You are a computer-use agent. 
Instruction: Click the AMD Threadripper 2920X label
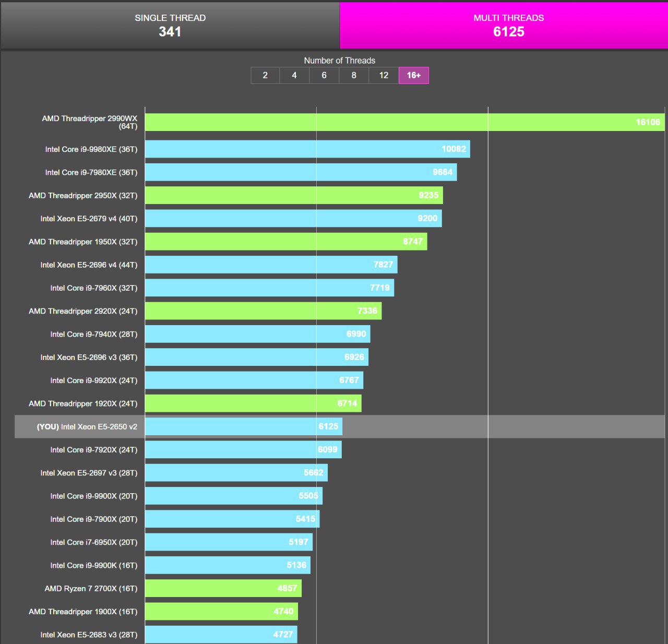click(x=83, y=311)
